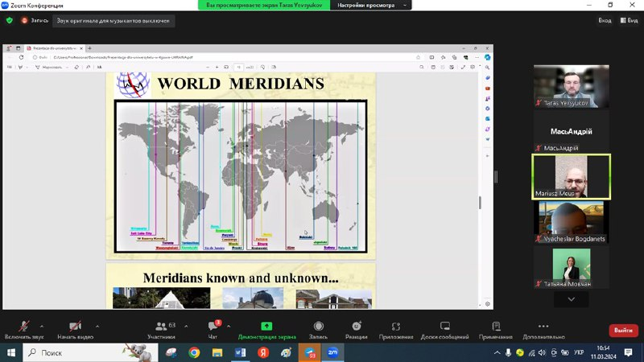
Task: Open File Explorer from taskbar
Action: 217,352
